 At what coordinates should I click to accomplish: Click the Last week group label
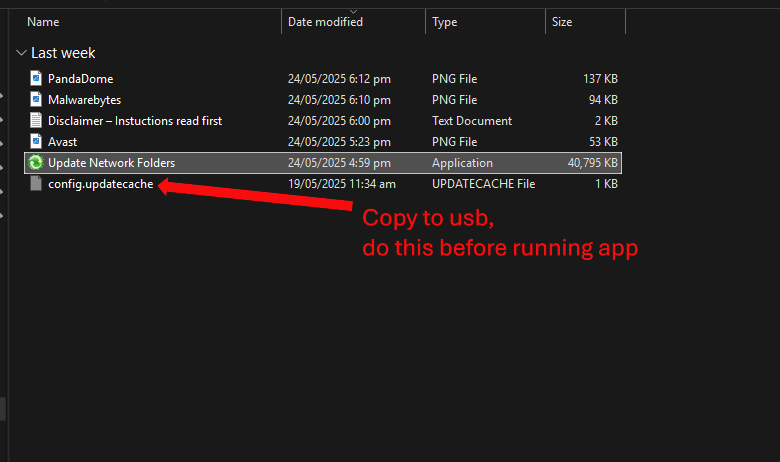click(63, 53)
